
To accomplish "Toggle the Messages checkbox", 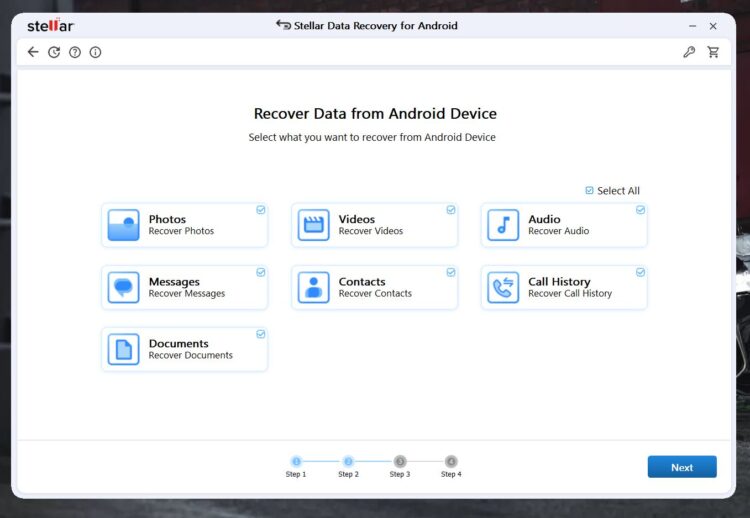I will click(x=261, y=272).
